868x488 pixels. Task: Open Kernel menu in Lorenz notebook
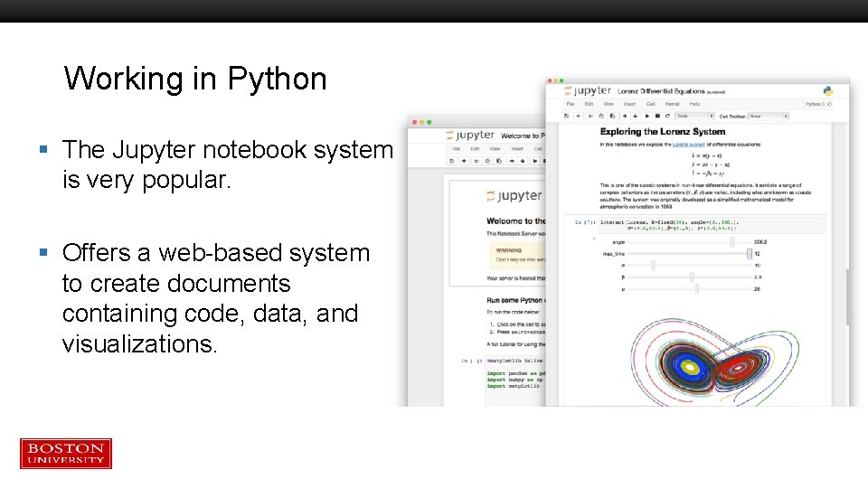pyautogui.click(x=672, y=104)
